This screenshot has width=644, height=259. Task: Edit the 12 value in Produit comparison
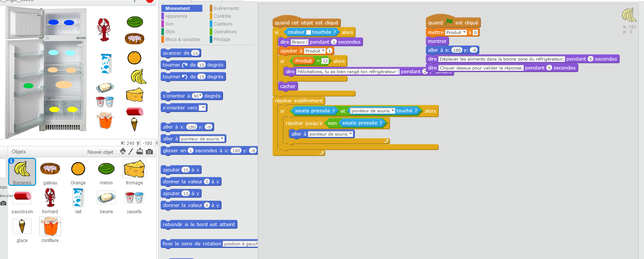coord(325,61)
